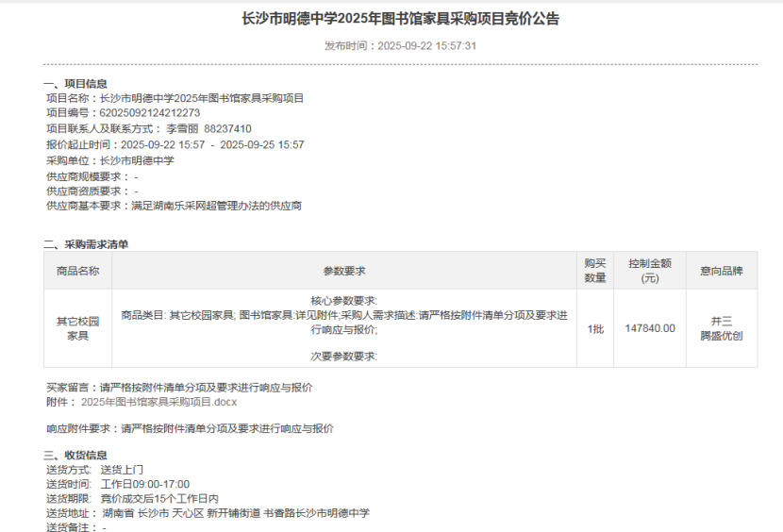Click the 发布时间 publish timestamp
The width and height of the screenshot is (783, 532).
coord(400,45)
